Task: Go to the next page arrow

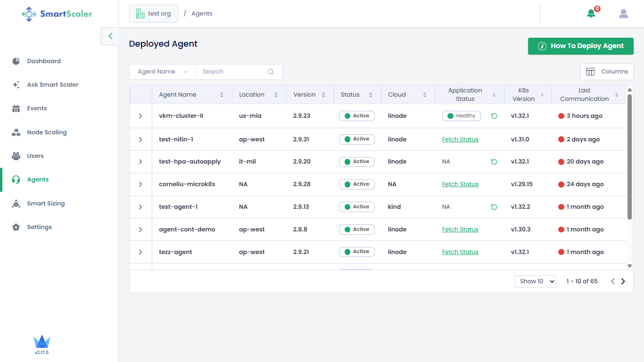Action: (623, 281)
